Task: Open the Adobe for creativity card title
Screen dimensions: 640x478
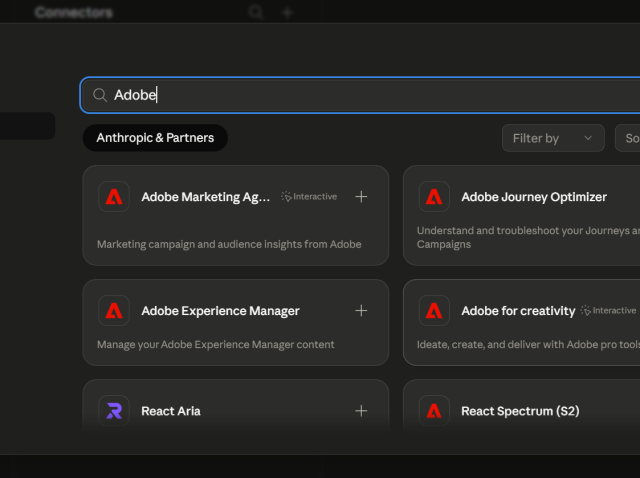Action: tap(518, 311)
